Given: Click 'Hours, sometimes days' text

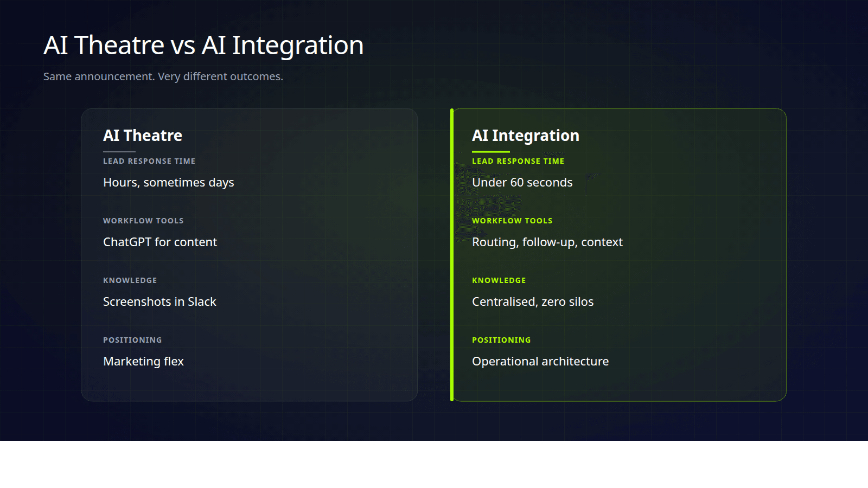Looking at the screenshot, I should pos(169,183).
